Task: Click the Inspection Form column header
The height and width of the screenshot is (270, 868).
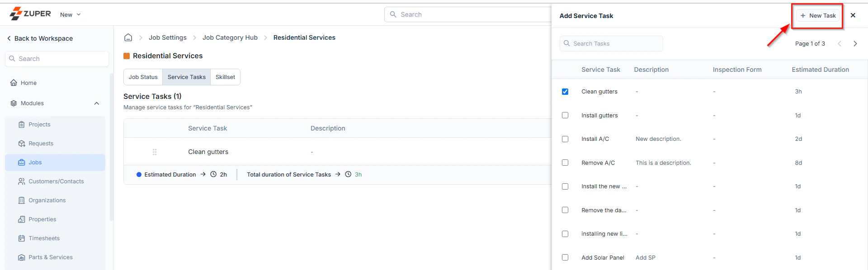Action: (737, 70)
